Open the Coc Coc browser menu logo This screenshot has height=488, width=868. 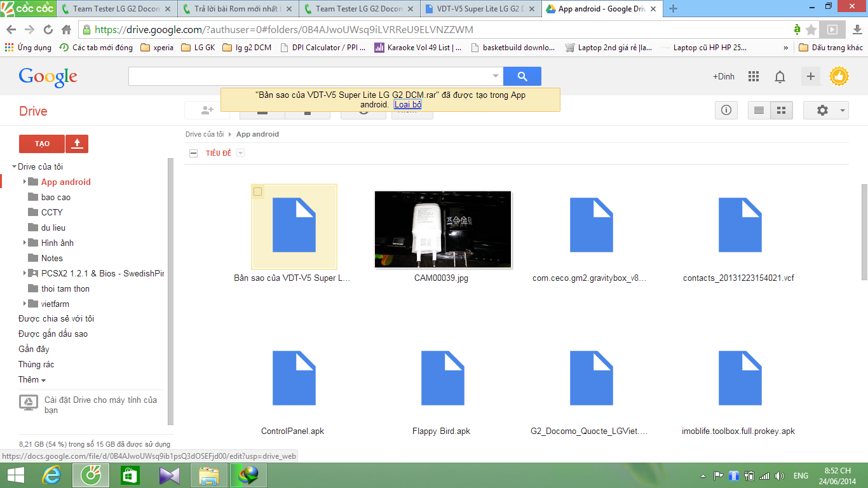coord(29,8)
